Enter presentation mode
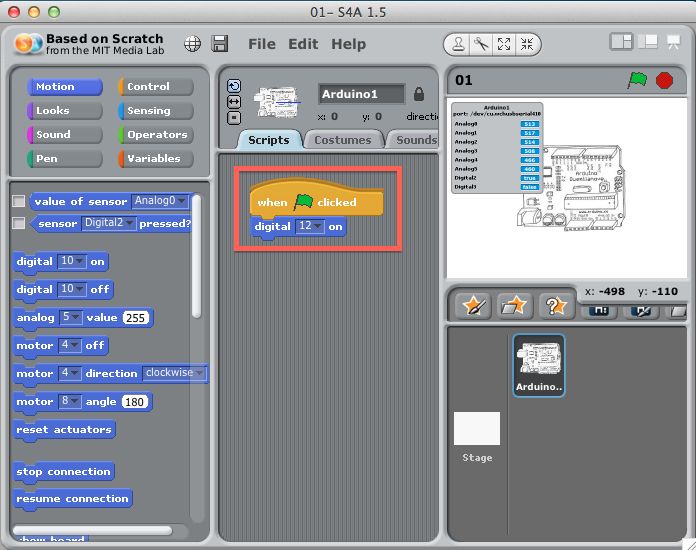This screenshot has height=550, width=696. coord(674,42)
